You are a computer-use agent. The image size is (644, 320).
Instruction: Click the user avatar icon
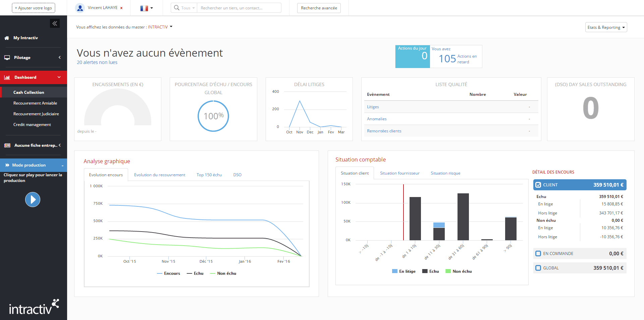(x=80, y=8)
